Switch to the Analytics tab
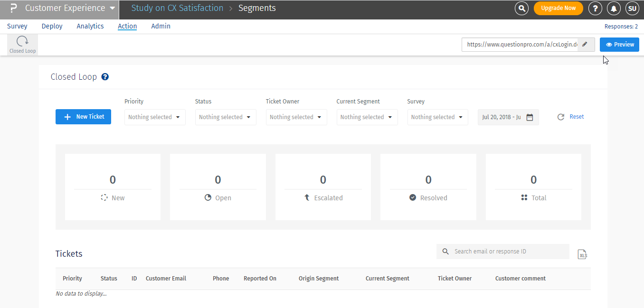Screen dimensions: 644x308 click(90, 26)
